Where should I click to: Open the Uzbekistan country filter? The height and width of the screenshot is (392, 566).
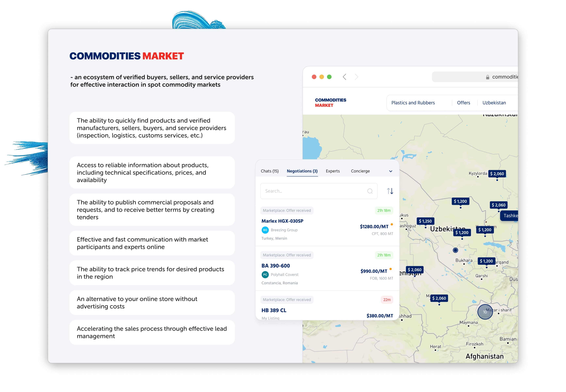click(494, 103)
